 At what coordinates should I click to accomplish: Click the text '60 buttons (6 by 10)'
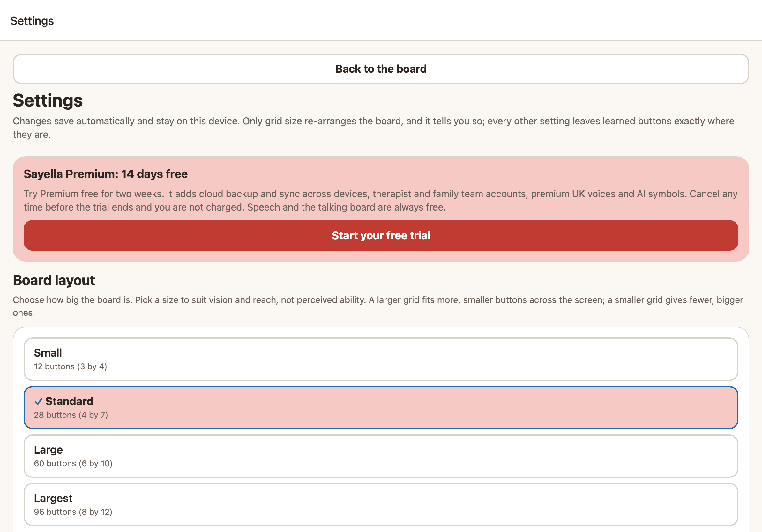coord(73,463)
